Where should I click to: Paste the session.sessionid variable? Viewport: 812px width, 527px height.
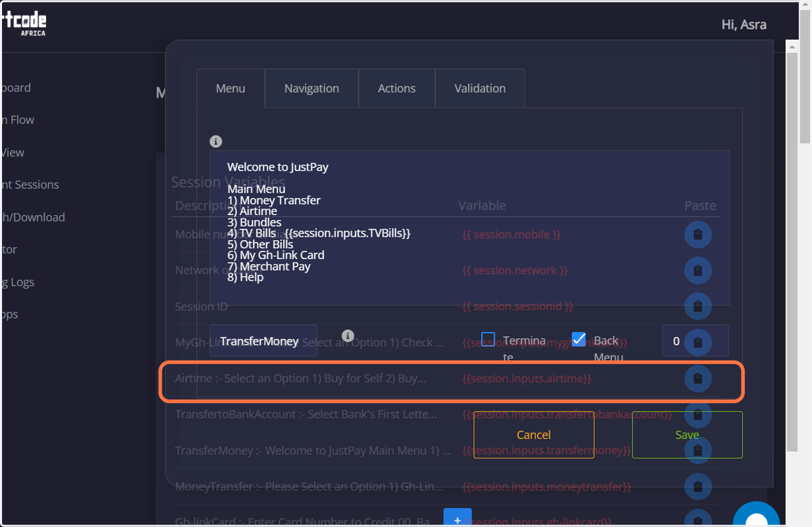[698, 306]
